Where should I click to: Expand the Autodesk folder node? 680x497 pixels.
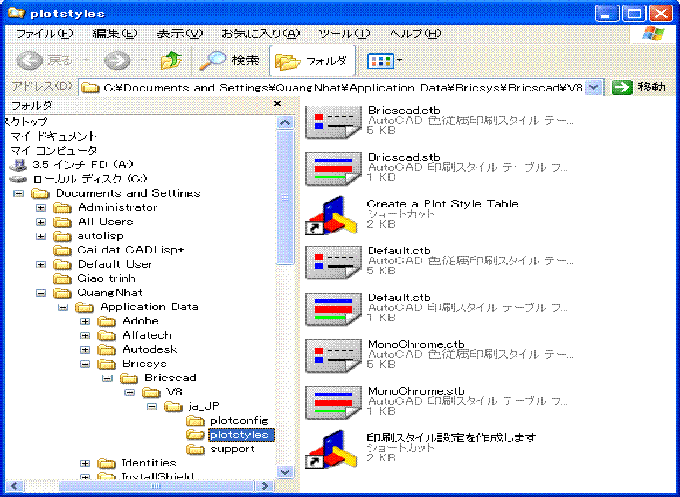pyautogui.click(x=85, y=350)
